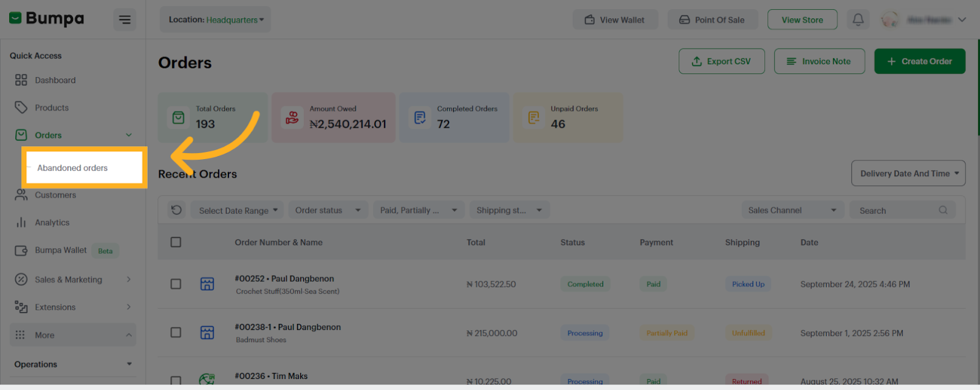980x390 pixels.
Task: Open order "#00238-1 • Paul Dangbenon"
Action: pos(288,327)
